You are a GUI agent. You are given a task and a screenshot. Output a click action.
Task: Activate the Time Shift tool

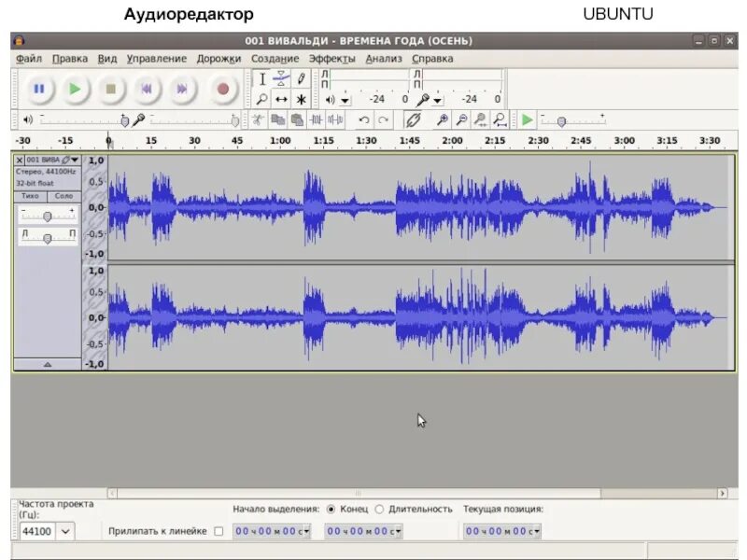281,98
